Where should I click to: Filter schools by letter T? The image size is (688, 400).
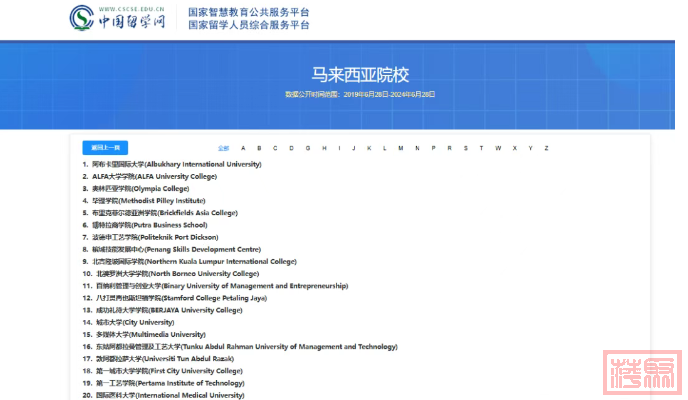click(481, 148)
